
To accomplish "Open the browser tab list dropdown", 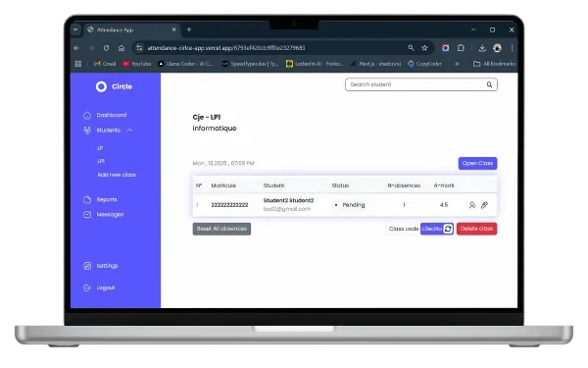I will 75,29.
